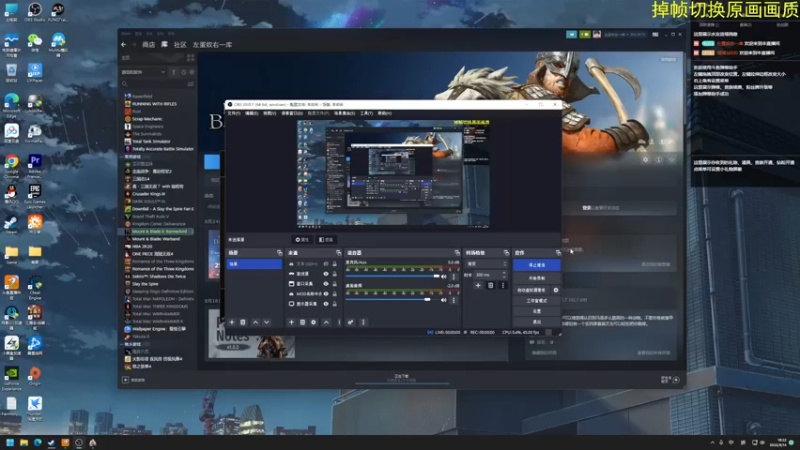Open OBS 工具(T) menu
The height and width of the screenshot is (450, 800).
[366, 113]
